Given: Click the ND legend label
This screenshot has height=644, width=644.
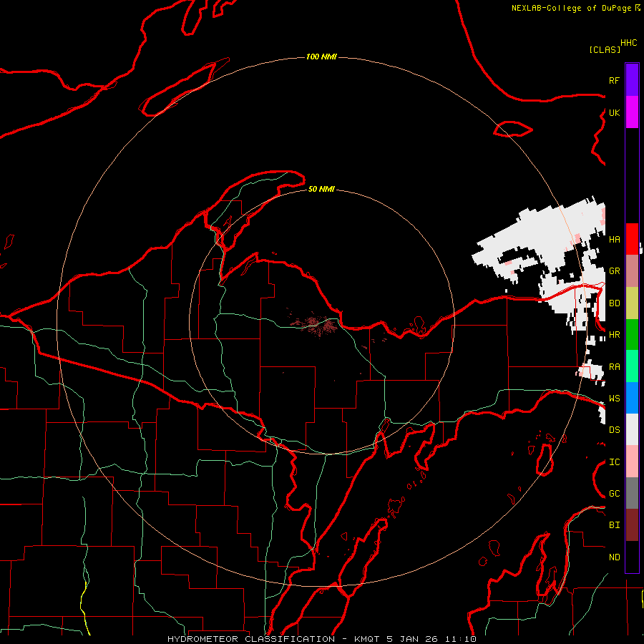Looking at the screenshot, I should click(x=614, y=557).
